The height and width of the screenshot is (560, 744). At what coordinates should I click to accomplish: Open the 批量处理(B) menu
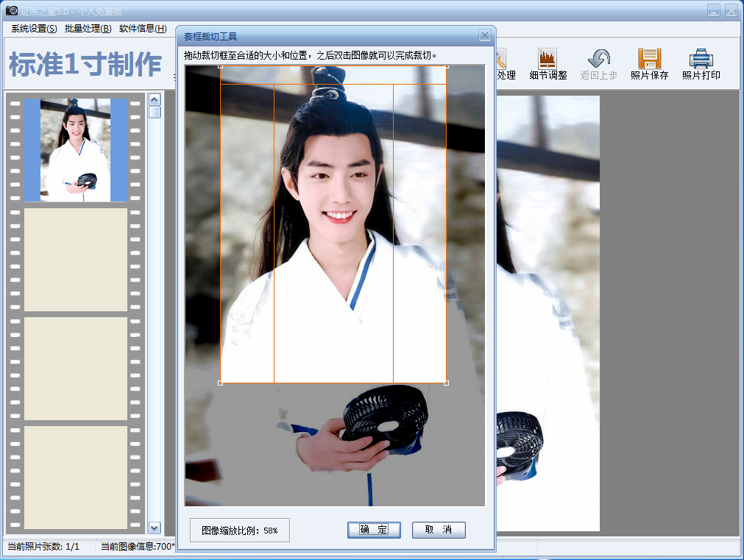tap(88, 29)
